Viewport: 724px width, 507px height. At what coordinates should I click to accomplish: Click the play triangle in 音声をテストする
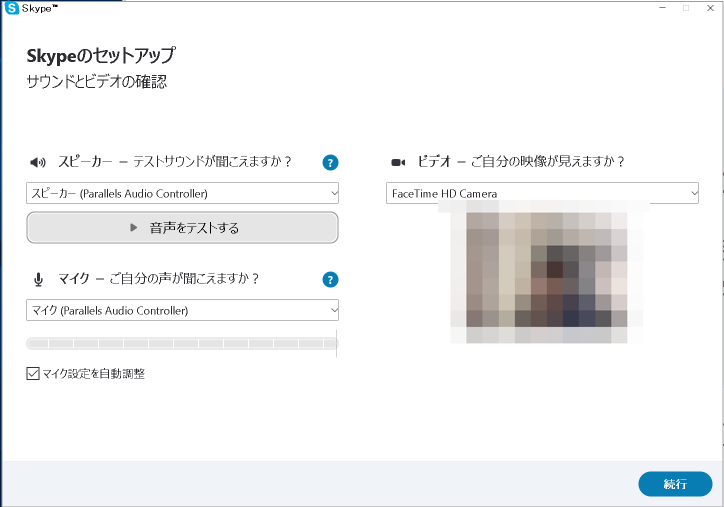133,227
